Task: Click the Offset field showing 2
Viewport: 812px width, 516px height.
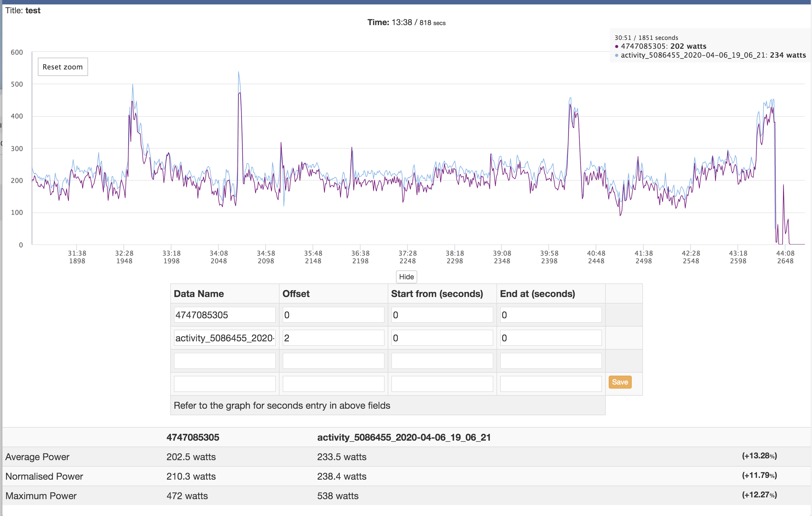Action: click(x=334, y=338)
